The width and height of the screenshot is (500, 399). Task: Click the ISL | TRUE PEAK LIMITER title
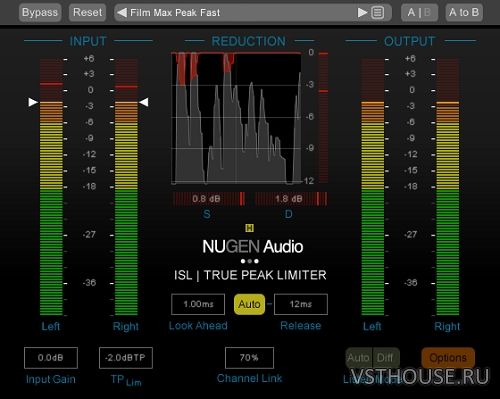(x=250, y=275)
